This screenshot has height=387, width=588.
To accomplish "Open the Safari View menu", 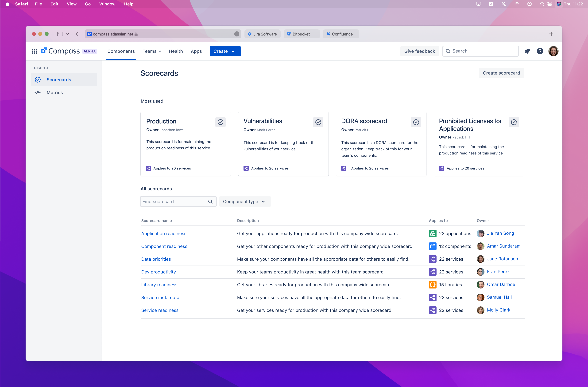I will pos(71,4).
